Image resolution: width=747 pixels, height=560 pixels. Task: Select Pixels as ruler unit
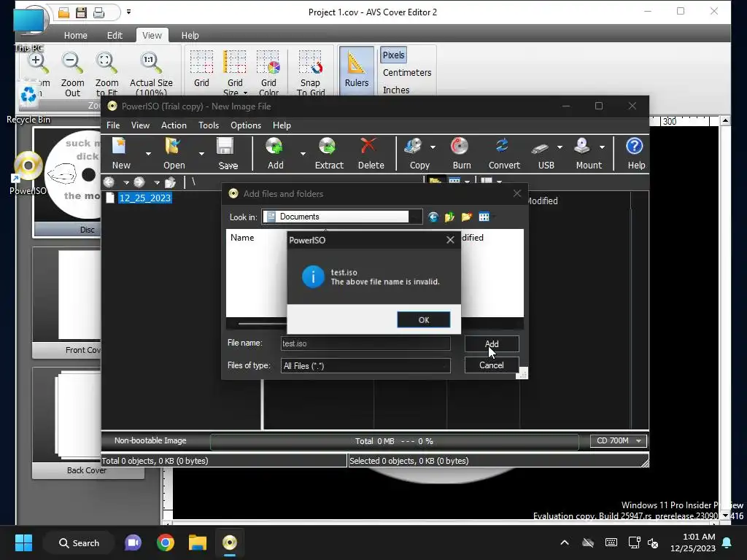click(x=393, y=55)
